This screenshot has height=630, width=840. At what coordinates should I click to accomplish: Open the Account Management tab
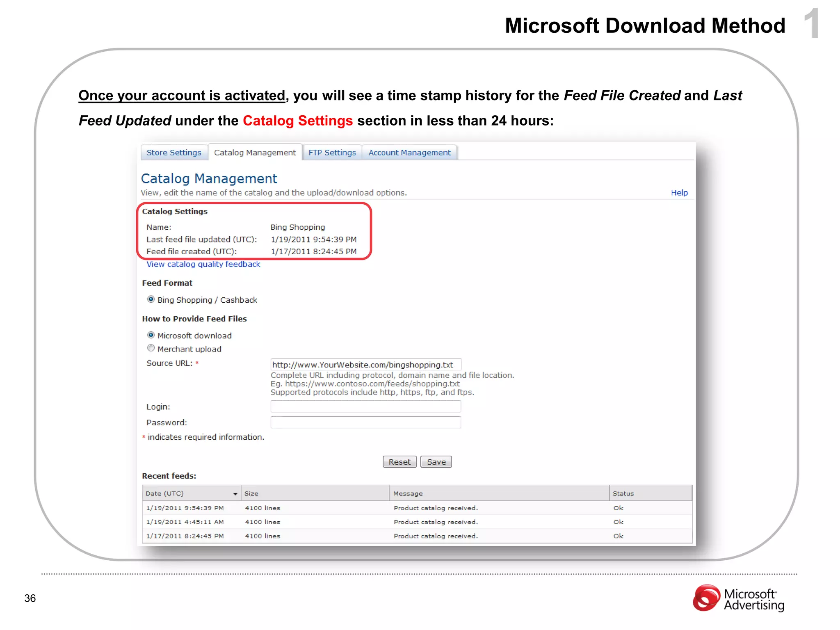click(409, 153)
